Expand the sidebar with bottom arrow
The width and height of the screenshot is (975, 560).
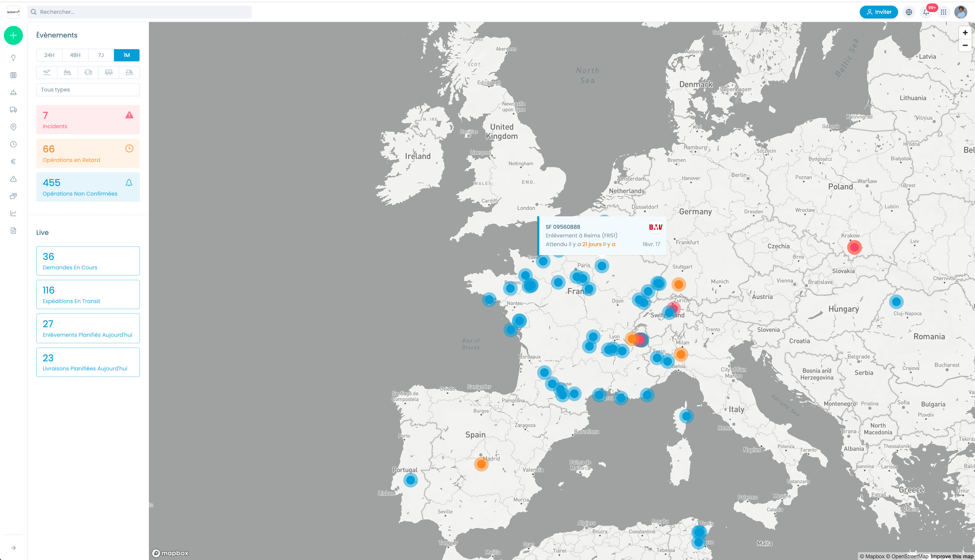13,548
